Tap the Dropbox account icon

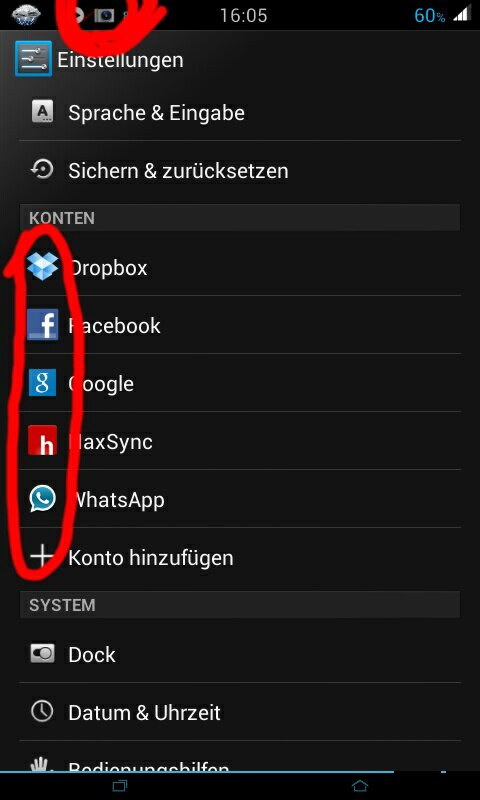42,267
